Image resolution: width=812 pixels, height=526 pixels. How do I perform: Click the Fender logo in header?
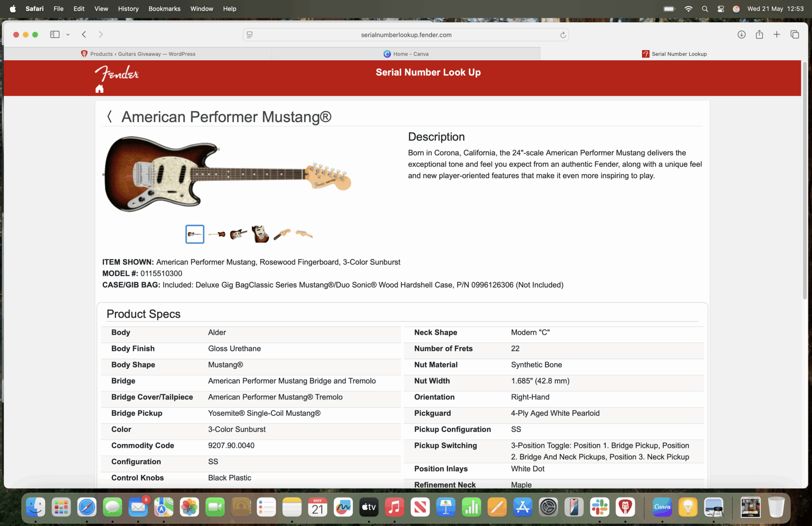[x=117, y=73]
